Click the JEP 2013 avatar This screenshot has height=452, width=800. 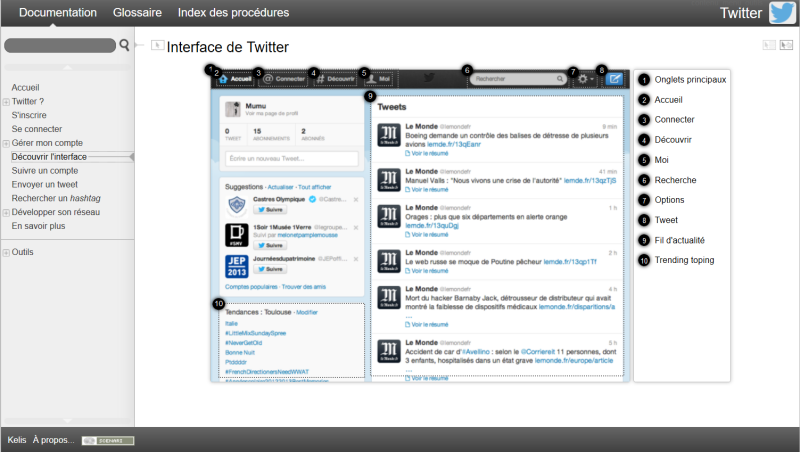237,266
